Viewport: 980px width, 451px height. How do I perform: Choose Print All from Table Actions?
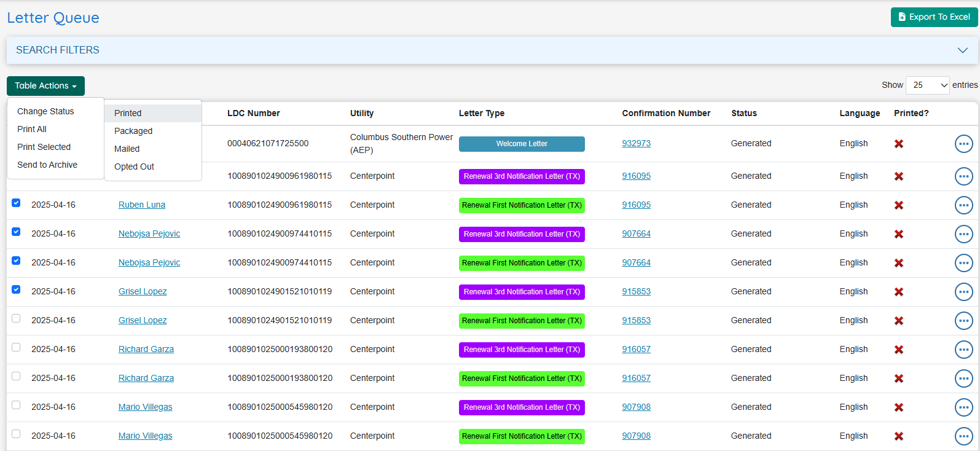click(x=55, y=129)
